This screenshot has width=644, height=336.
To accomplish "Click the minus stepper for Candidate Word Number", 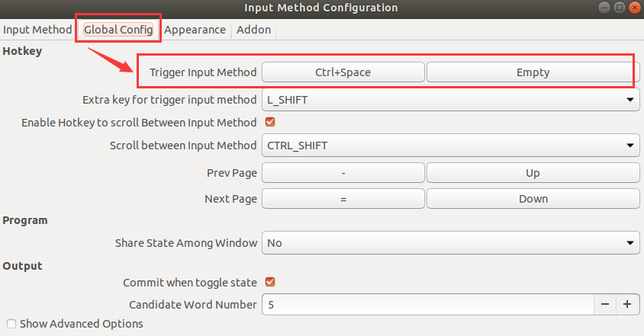I will pyautogui.click(x=604, y=304).
